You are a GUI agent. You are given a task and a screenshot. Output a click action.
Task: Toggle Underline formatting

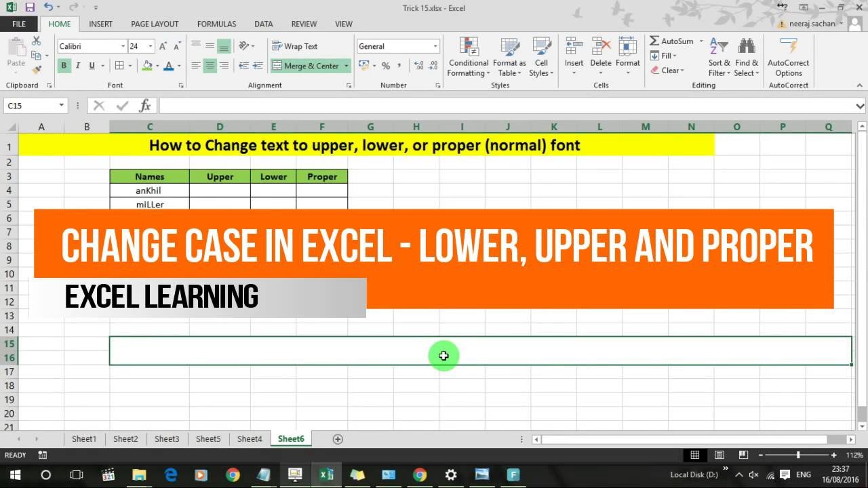click(92, 66)
